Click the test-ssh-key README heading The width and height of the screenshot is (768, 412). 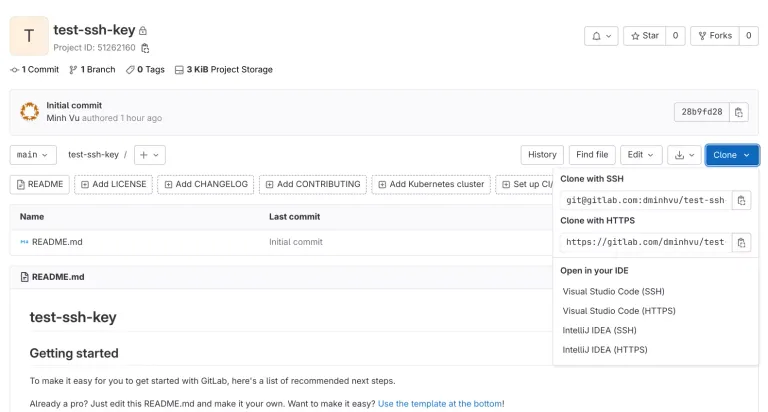[x=73, y=317]
